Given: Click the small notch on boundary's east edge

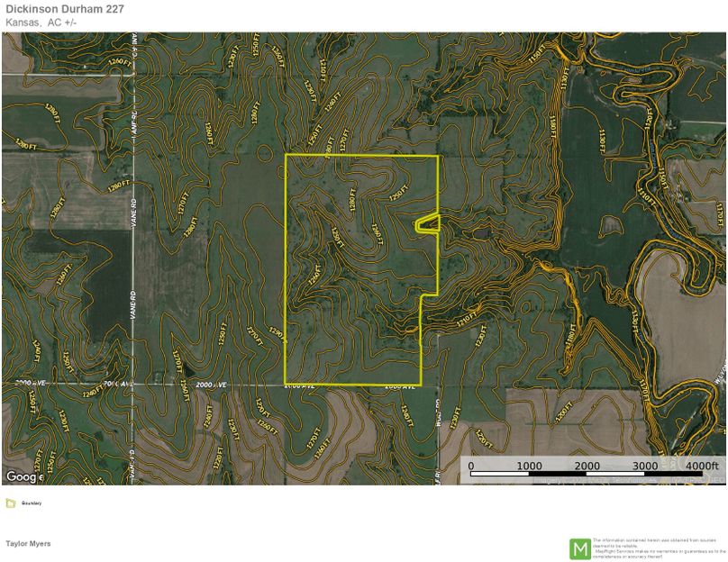Looking at the screenshot, I should point(427,224).
